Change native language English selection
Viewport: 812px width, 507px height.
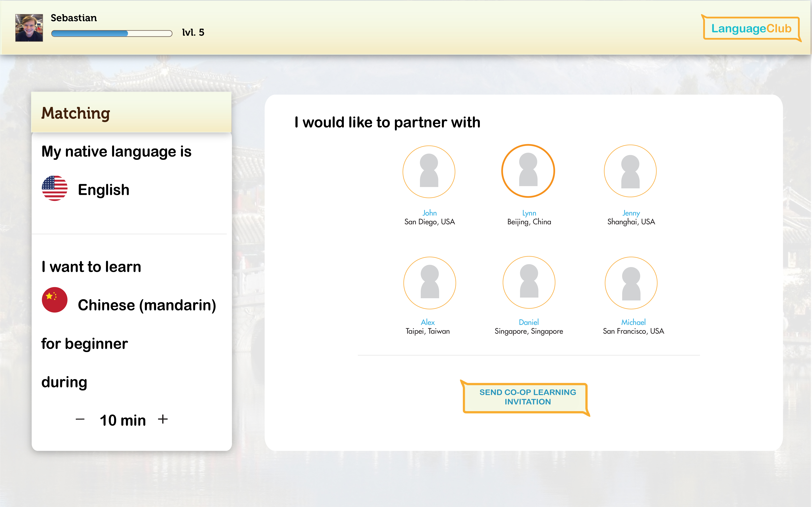(x=103, y=190)
